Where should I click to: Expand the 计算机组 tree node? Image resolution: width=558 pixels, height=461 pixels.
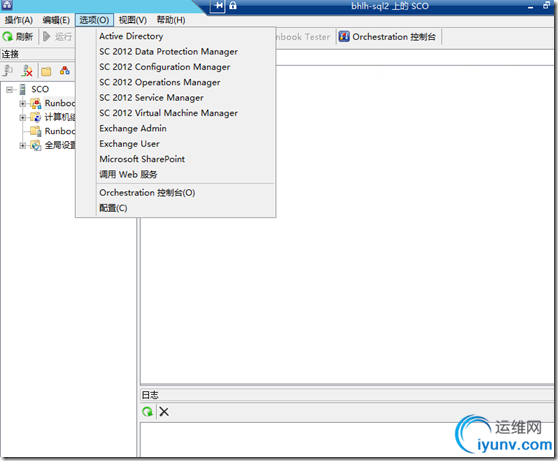[22, 117]
